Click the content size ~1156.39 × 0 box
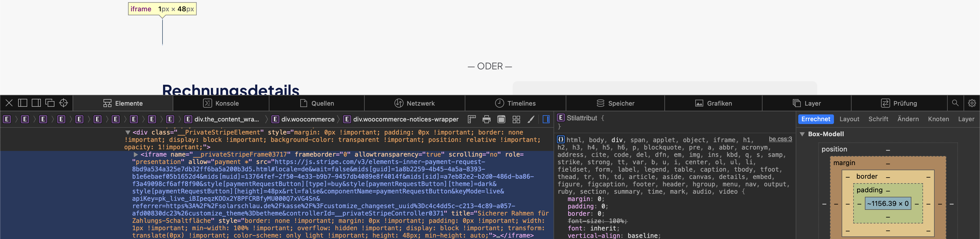Image resolution: width=980 pixels, height=239 pixels. (888, 204)
